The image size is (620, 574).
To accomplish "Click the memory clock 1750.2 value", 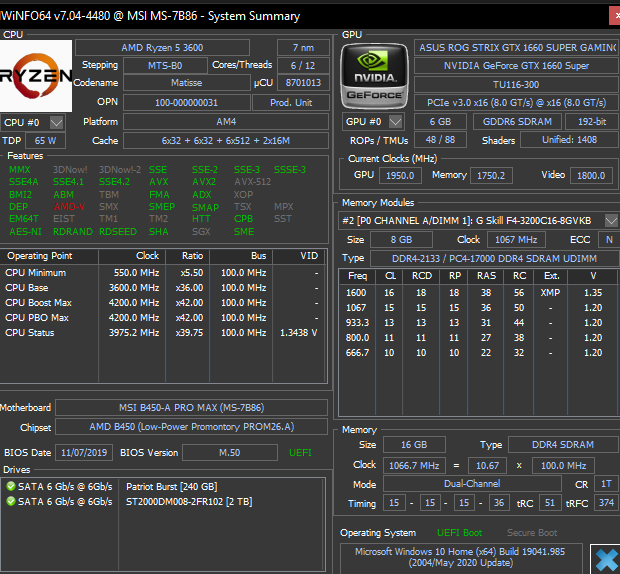I will click(x=491, y=176).
